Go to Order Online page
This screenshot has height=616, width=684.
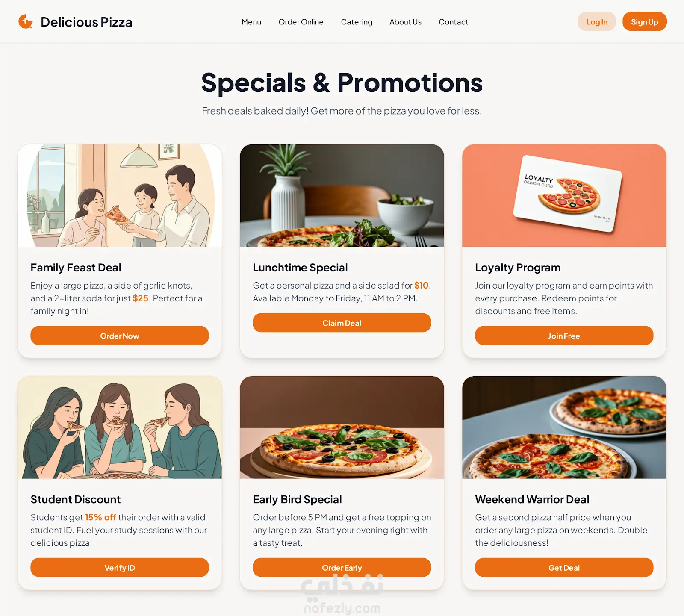point(301,22)
